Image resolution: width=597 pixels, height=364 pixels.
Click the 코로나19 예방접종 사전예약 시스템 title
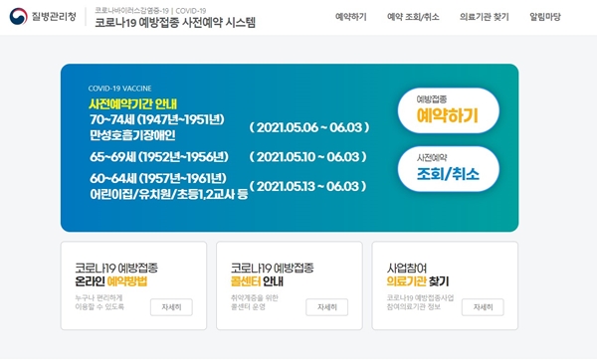[175, 23]
